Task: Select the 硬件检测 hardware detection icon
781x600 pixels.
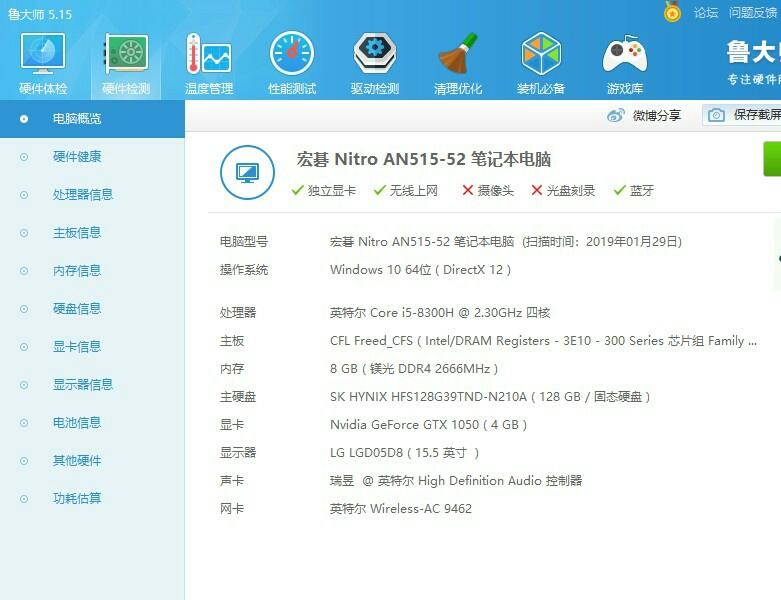Action: pos(126,53)
